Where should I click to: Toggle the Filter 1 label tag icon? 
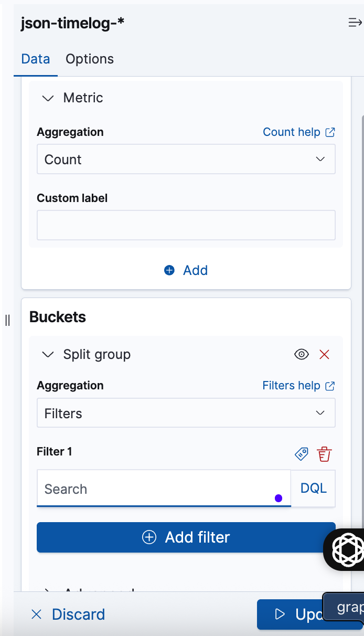point(302,454)
